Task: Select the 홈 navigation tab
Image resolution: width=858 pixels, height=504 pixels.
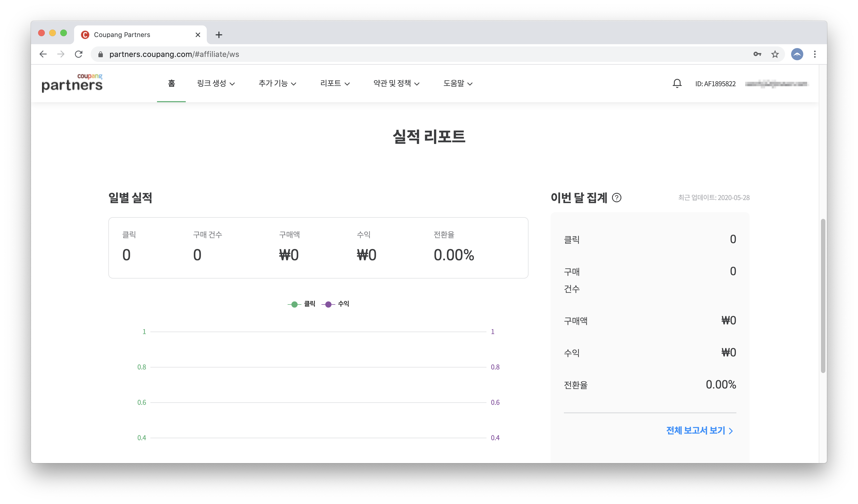Action: (171, 83)
